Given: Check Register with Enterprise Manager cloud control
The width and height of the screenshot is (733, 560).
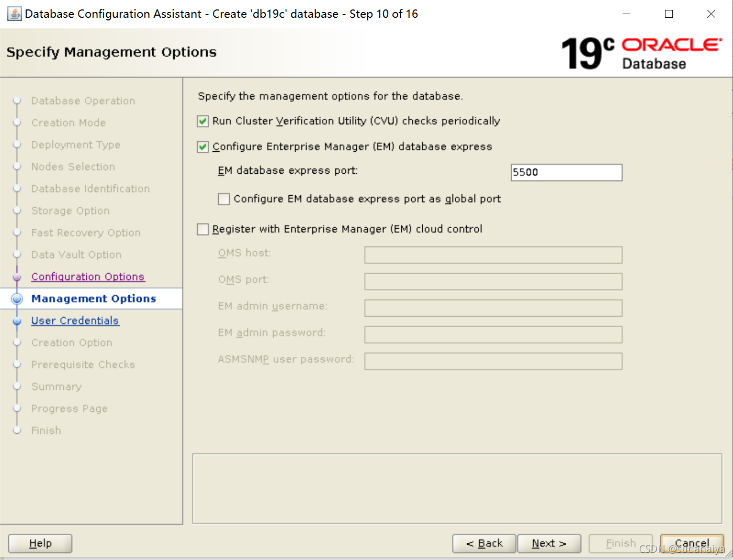Looking at the screenshot, I should [203, 229].
